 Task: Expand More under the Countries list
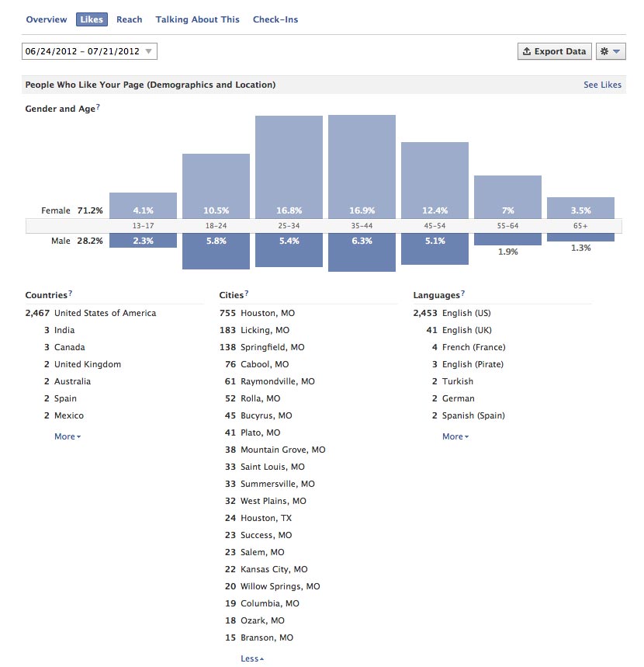[x=67, y=437]
